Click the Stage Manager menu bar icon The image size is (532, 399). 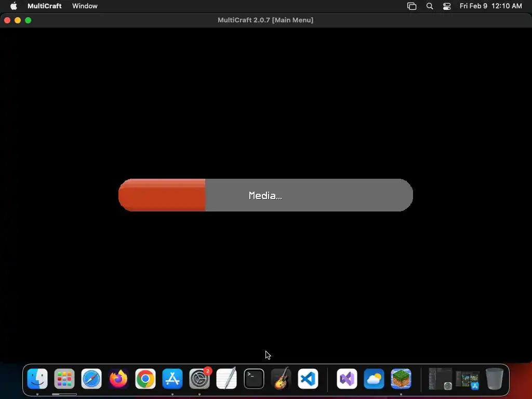tap(411, 6)
